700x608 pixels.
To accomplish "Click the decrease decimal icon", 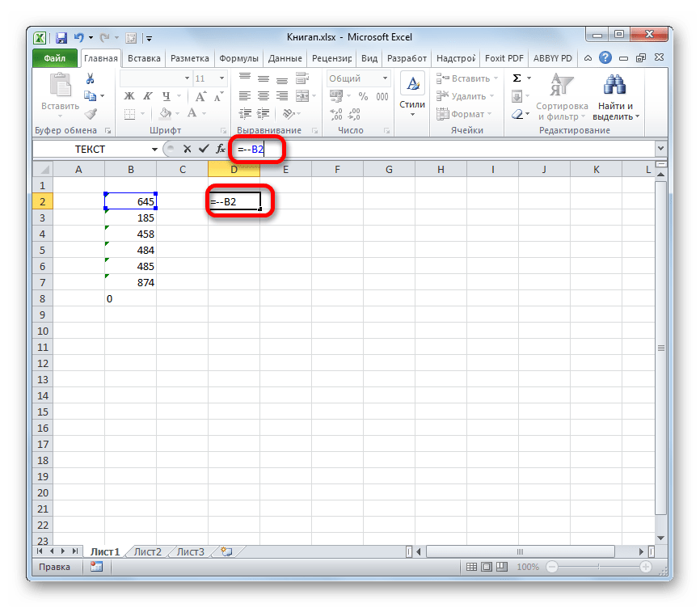I will (355, 114).
